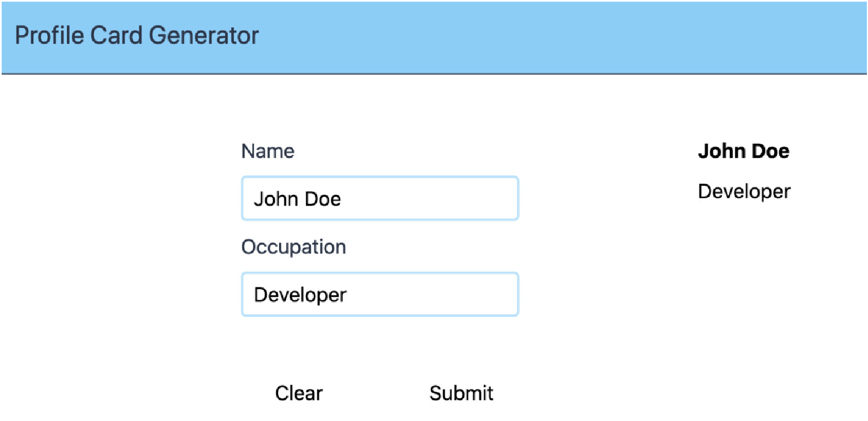This screenshot has height=421, width=868.
Task: Click the Occupation field label
Action: click(294, 247)
